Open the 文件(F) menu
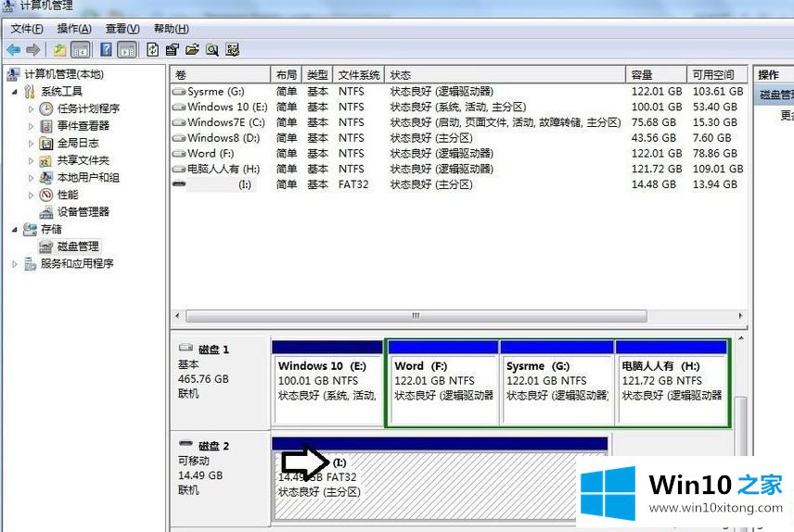Image resolution: width=794 pixels, height=532 pixels. (x=27, y=29)
